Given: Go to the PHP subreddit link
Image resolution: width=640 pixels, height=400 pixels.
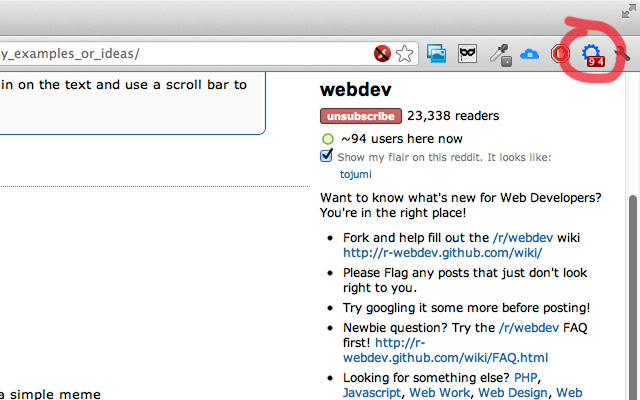Looking at the screenshot, I should coord(526,378).
